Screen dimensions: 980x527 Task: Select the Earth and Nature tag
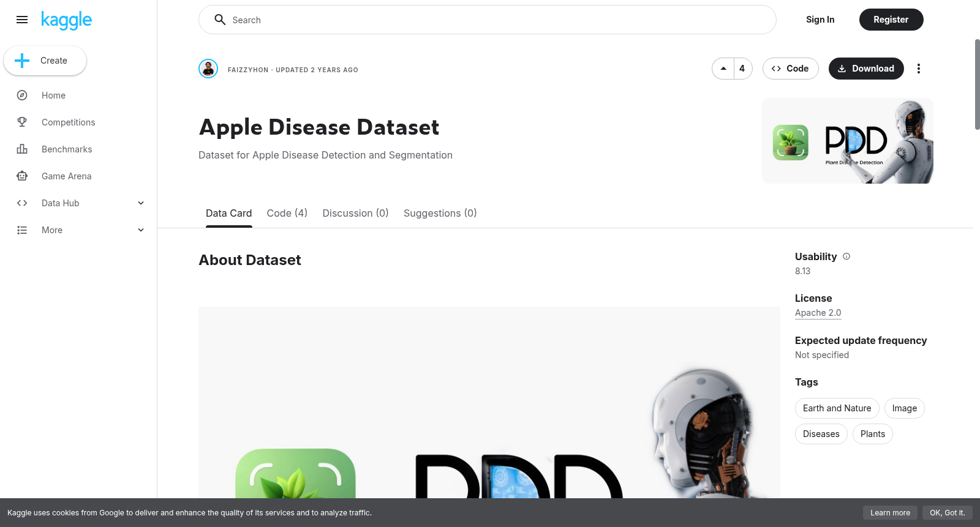coord(837,408)
